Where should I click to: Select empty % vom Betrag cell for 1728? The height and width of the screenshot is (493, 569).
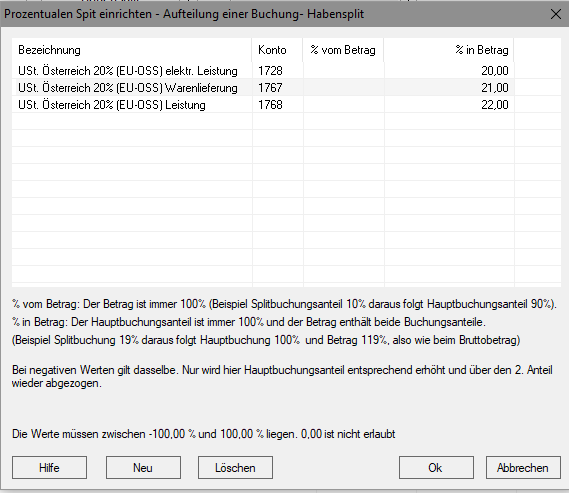click(344, 70)
